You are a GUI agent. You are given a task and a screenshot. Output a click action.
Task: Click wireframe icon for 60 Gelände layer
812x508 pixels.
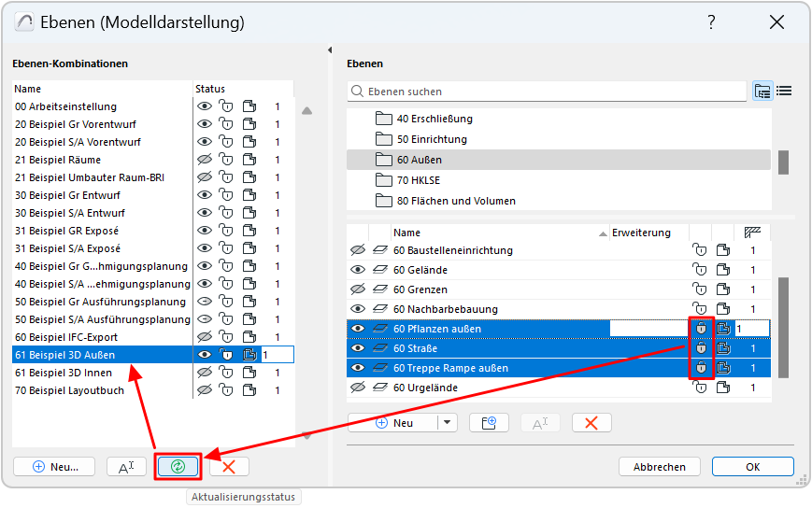pos(379,270)
